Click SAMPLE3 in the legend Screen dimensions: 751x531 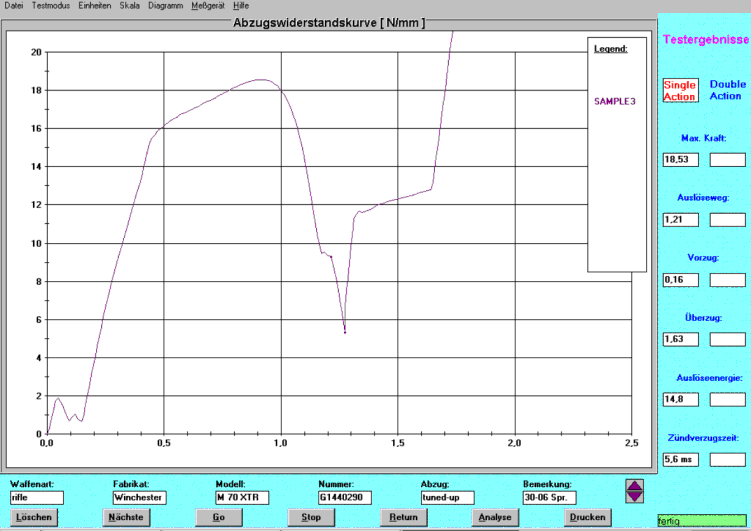click(614, 102)
